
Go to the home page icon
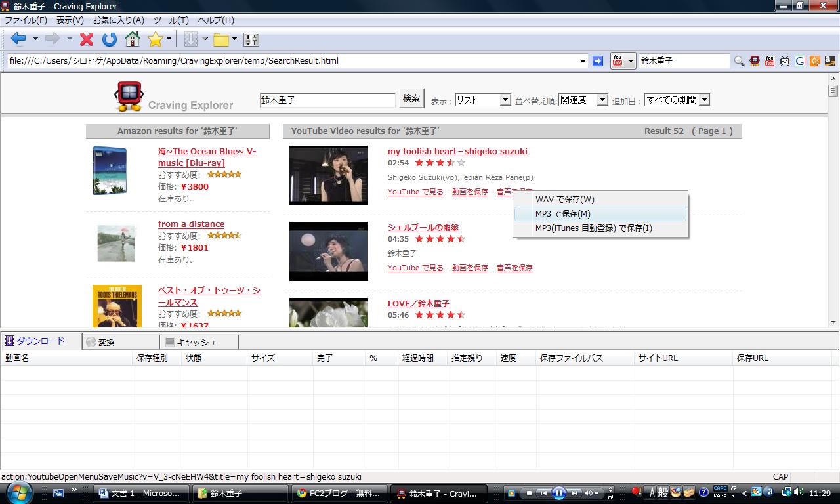tap(133, 39)
